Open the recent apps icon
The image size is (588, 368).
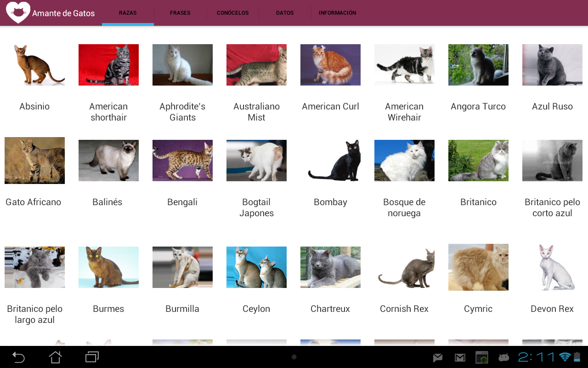(x=92, y=357)
